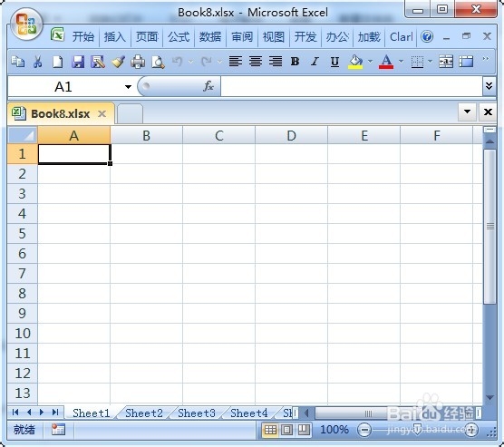
Task: Open the 数据 ribbon tab
Action: tap(210, 36)
